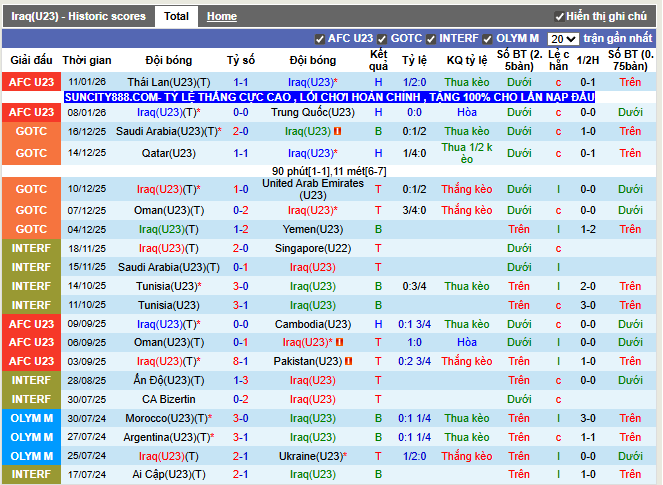Viewport: 663px width, 485px height.
Task: Select Tunisia(U23)* in the 14/10/25 row
Action: (169, 287)
